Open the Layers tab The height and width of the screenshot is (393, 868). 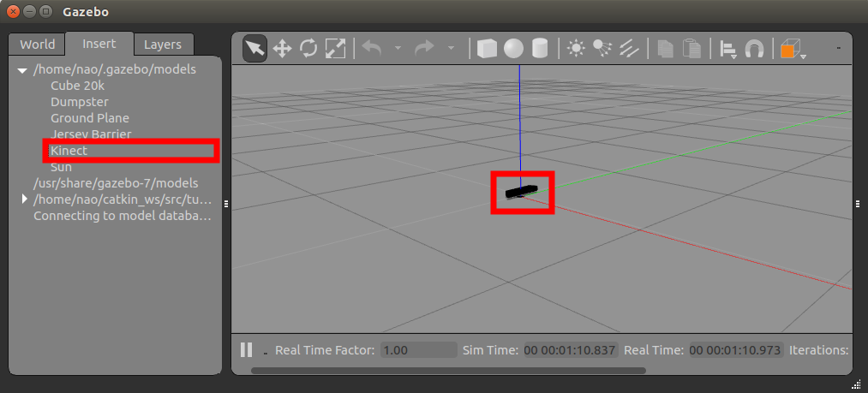coord(163,45)
